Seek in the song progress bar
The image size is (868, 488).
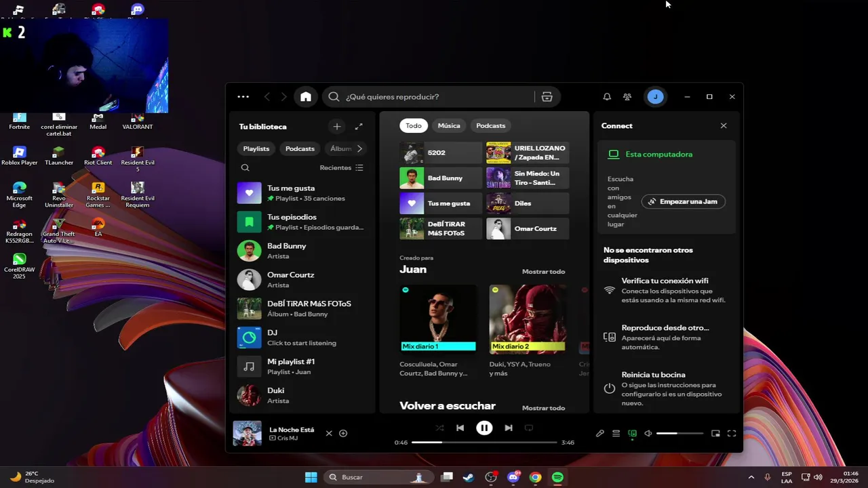tap(484, 443)
